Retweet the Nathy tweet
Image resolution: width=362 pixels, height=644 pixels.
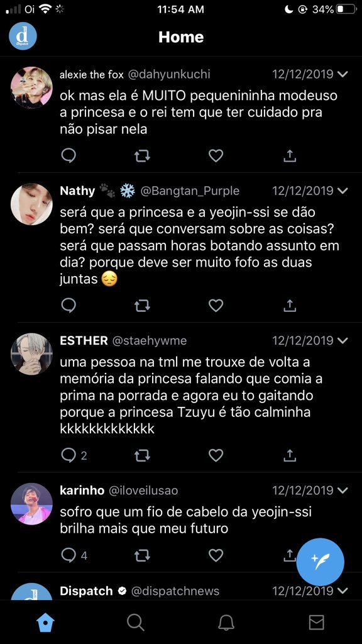pos(142,305)
